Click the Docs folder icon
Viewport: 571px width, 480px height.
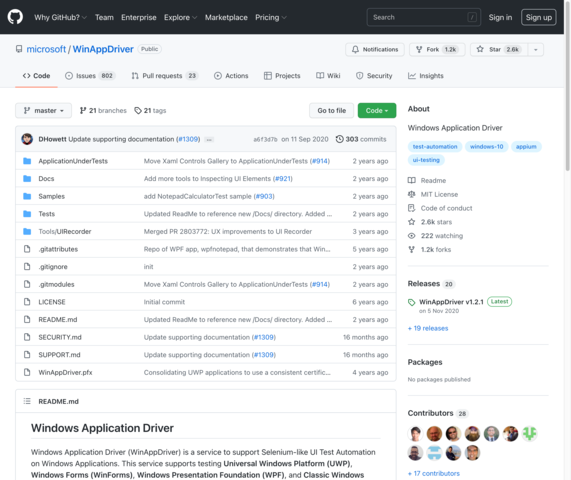[x=27, y=178]
